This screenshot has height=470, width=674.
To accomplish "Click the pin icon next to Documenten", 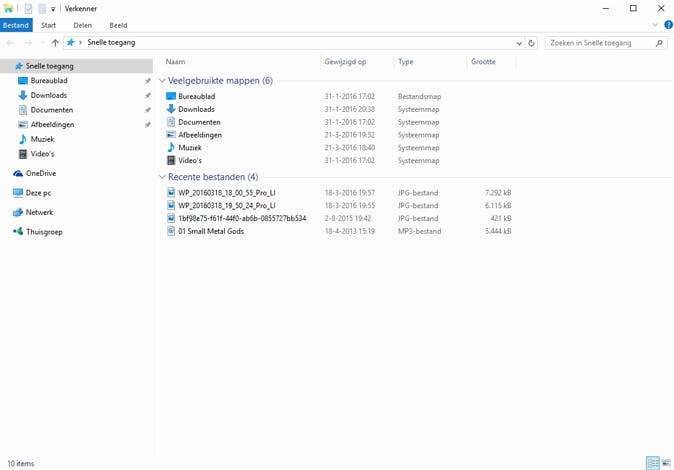I will click(x=147, y=110).
